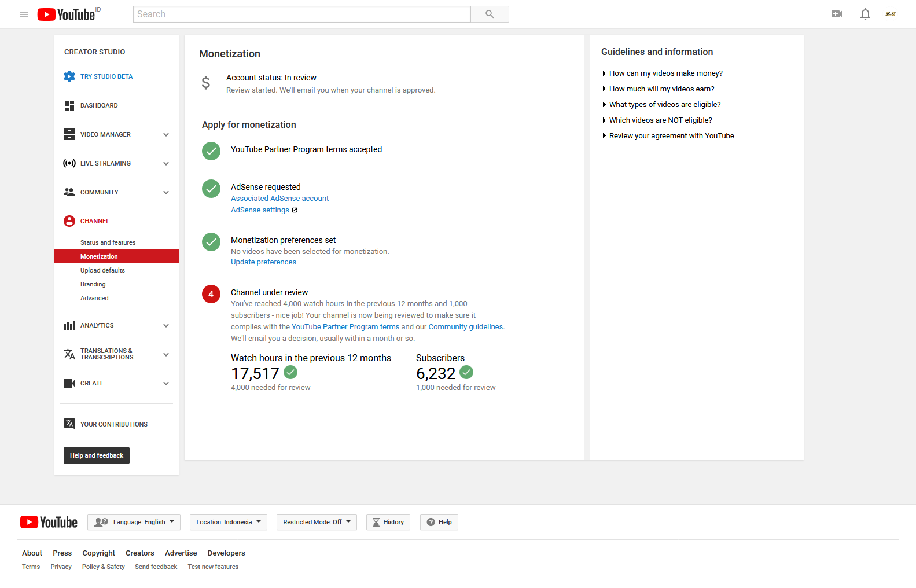Expand the Video Manager section chevron
Viewport: 916px width, 588px height.
(x=166, y=134)
